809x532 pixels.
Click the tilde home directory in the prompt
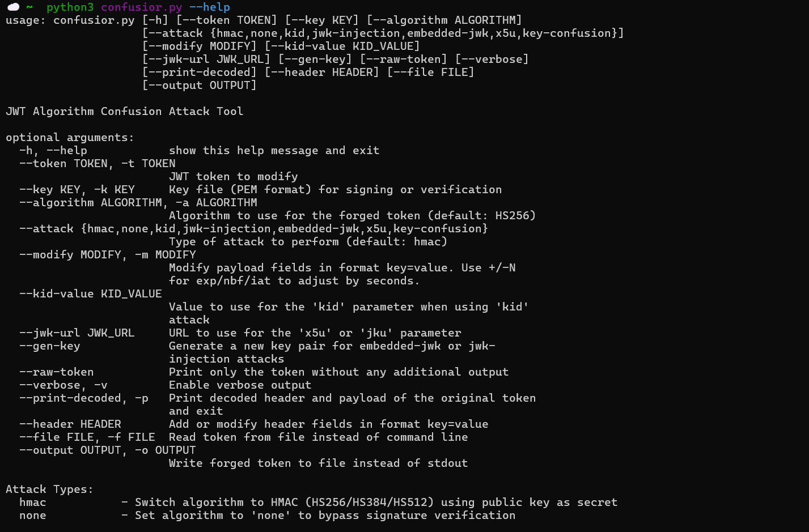29,7
